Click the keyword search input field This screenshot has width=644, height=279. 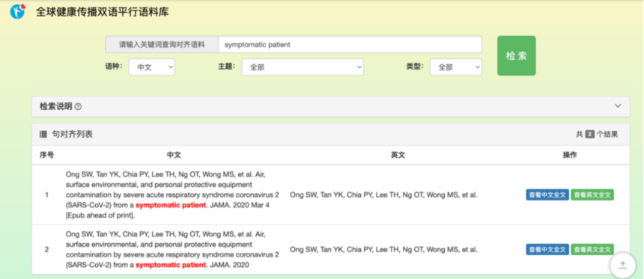coord(350,45)
